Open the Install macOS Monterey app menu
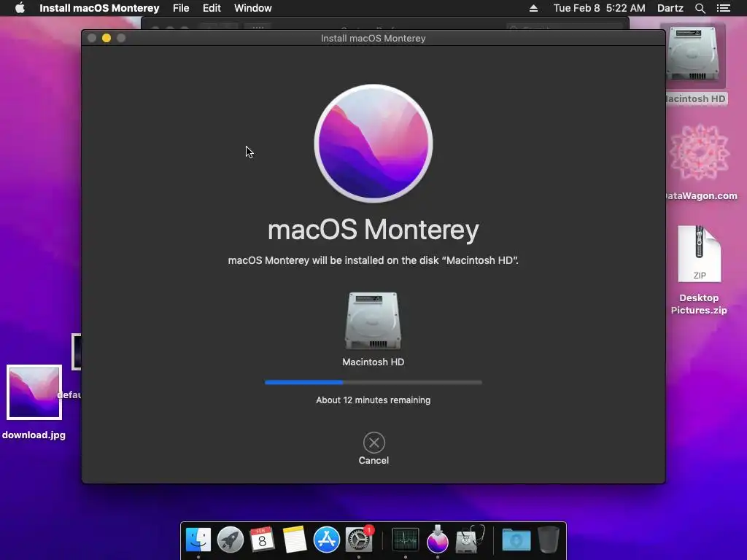 99,8
